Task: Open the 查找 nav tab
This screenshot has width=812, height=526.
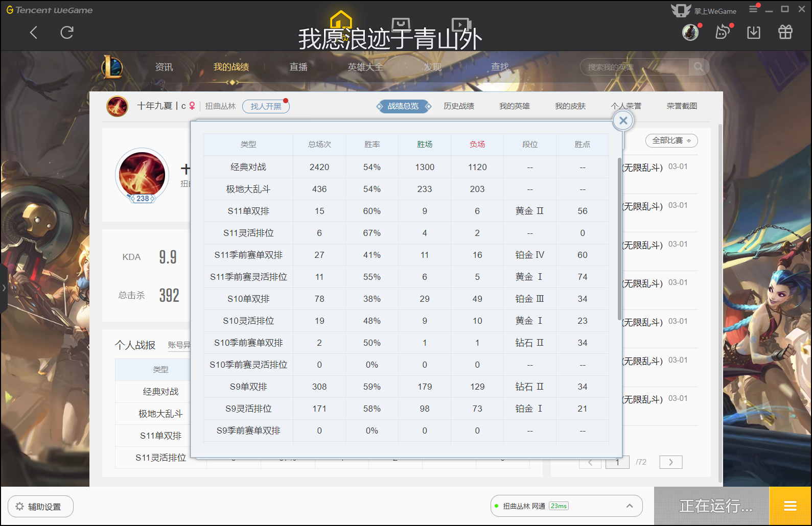Action: (x=500, y=67)
